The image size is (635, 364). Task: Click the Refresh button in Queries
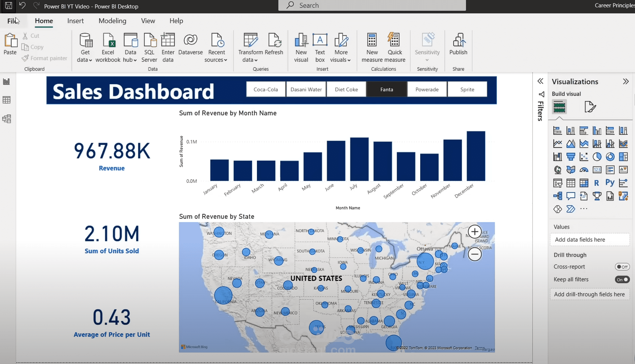click(274, 44)
